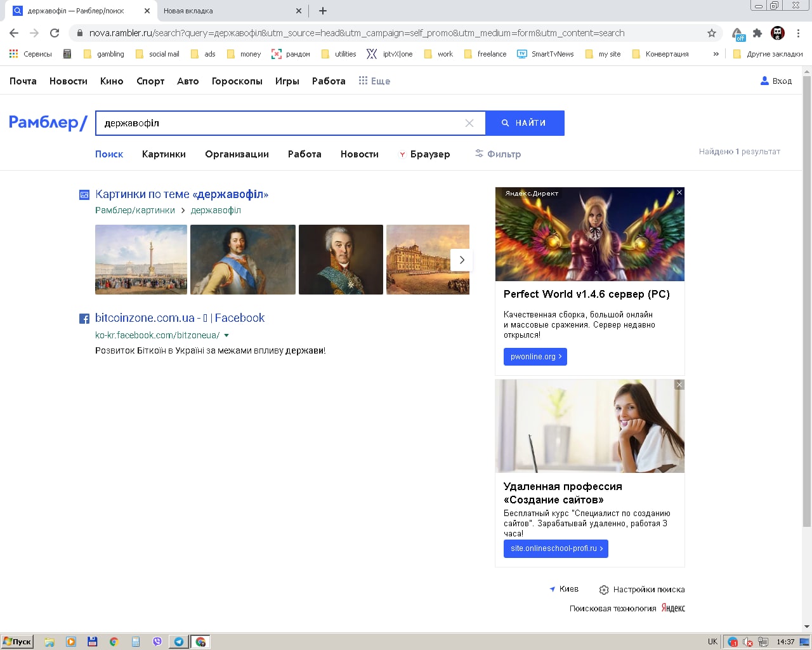The image size is (812, 650).
Task: Click the site.onlineschool-profi.ru ad button
Action: click(556, 548)
